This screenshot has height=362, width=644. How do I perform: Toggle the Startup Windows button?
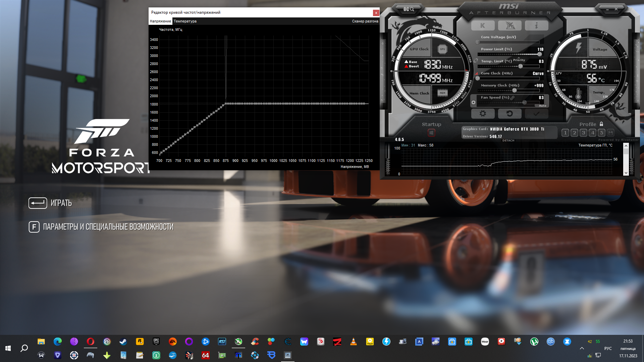tap(431, 133)
